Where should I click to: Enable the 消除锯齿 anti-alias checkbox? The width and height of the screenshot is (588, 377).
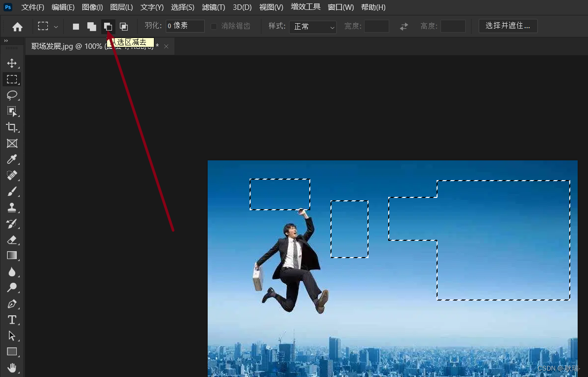tap(214, 26)
